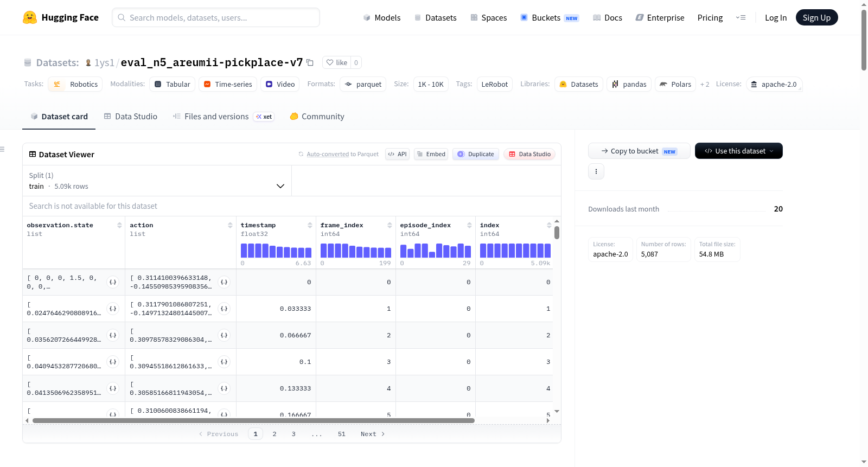Click Log In link

tap(775, 18)
